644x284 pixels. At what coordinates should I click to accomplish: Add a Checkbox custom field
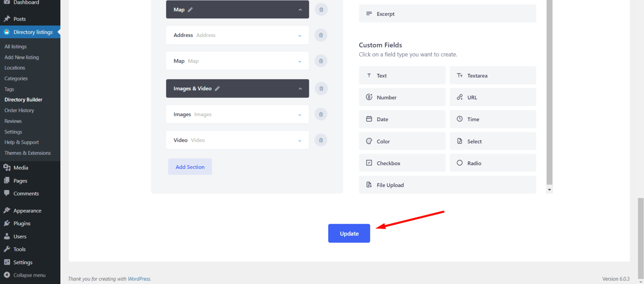tap(402, 163)
